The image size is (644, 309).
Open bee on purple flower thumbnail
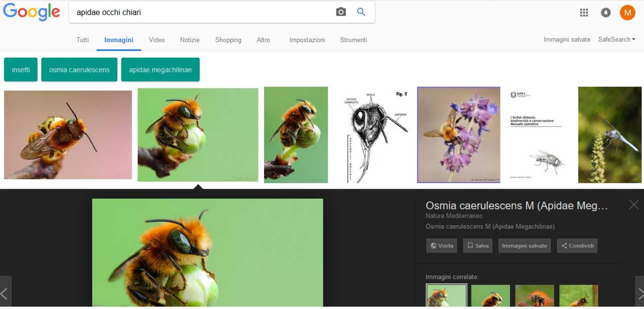click(459, 135)
